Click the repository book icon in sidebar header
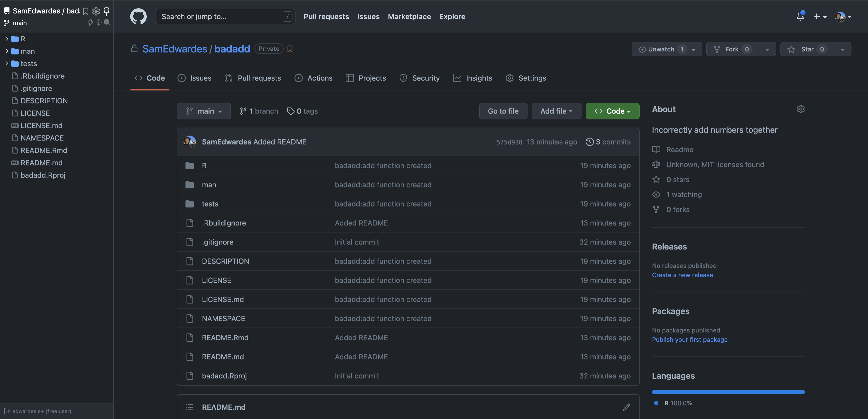This screenshot has height=419, width=868. coord(6,11)
